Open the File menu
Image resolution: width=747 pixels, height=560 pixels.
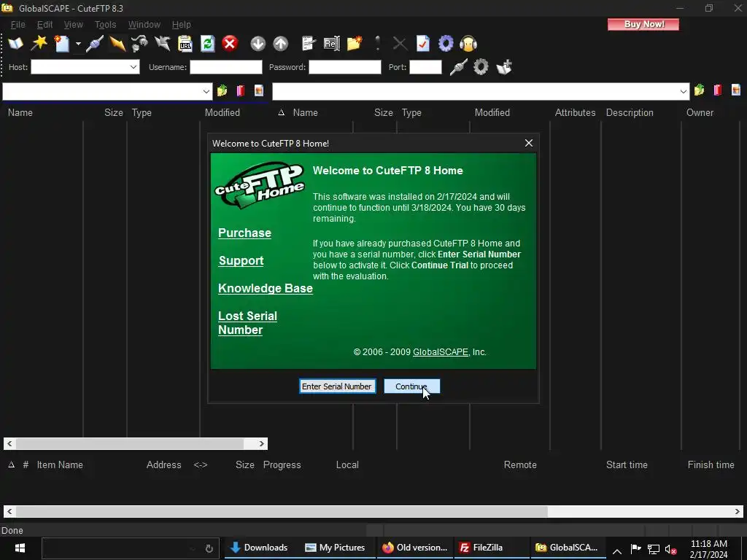(x=18, y=25)
